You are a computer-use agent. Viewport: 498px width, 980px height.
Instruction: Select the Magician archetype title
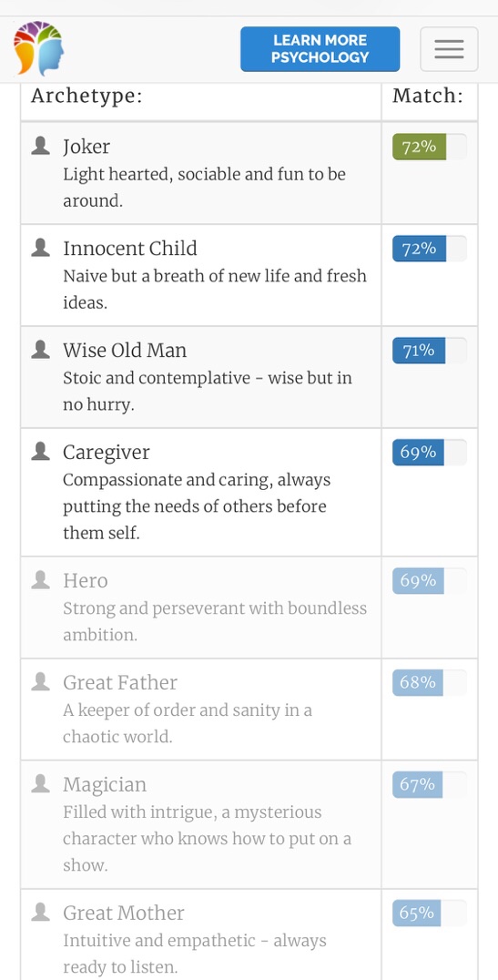[105, 784]
